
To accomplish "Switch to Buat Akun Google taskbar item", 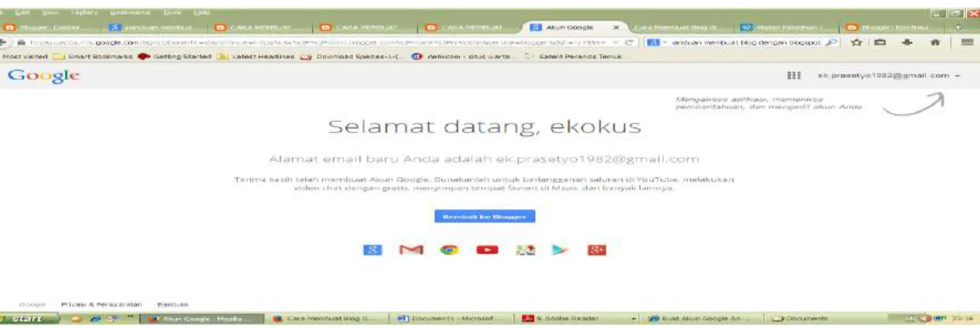I will (701, 319).
